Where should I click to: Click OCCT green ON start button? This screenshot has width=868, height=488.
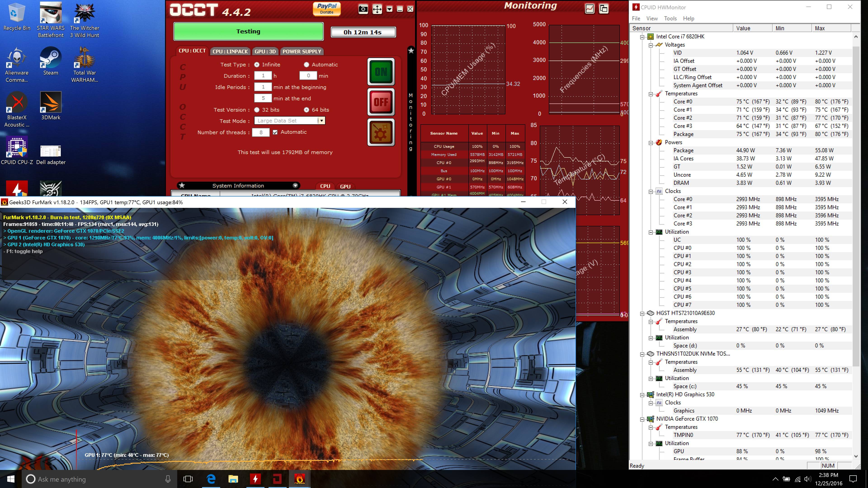(x=381, y=72)
